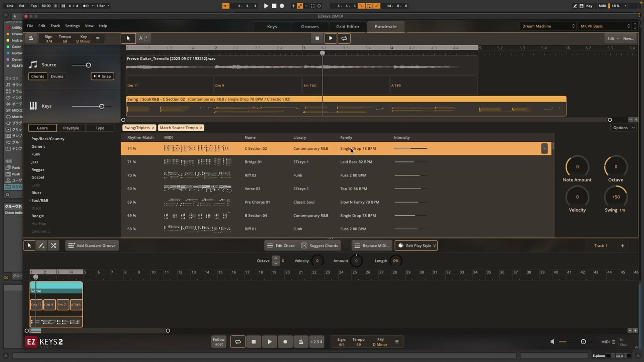The height and width of the screenshot is (362, 644).
Task: Switch source analysis to Drums
Action: click(57, 76)
